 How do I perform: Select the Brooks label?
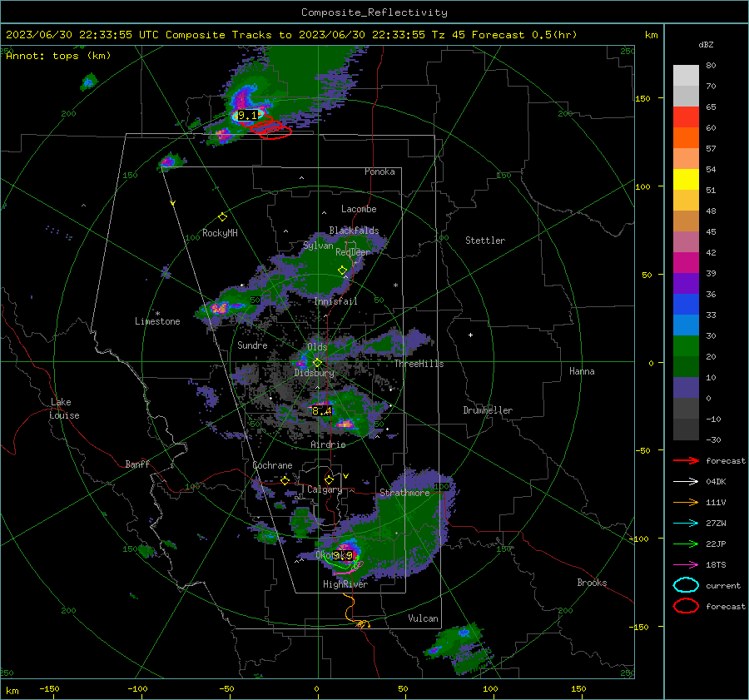592,583
